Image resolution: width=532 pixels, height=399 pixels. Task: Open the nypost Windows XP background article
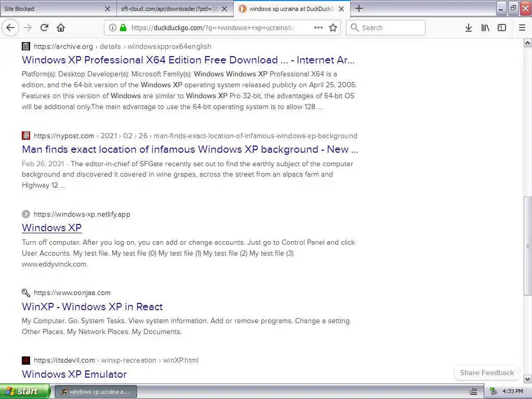190,149
